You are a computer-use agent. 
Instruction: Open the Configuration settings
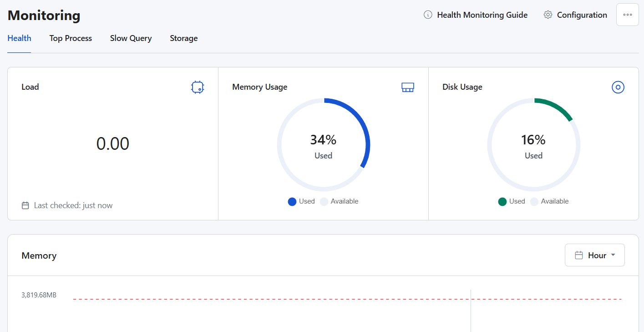click(582, 15)
